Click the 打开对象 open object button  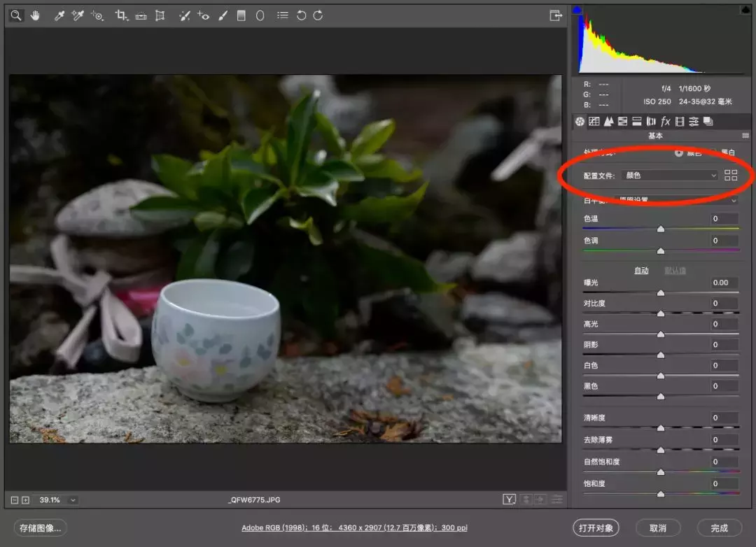pyautogui.click(x=596, y=528)
